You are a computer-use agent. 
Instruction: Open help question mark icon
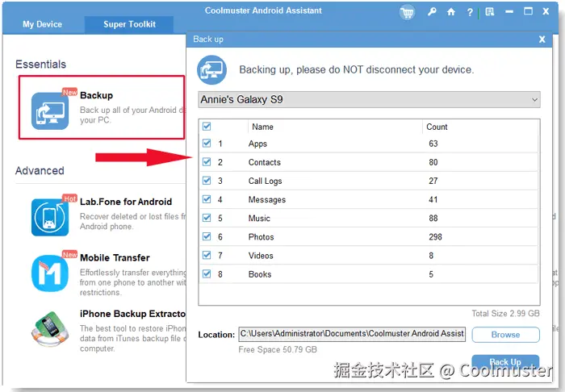[470, 12]
